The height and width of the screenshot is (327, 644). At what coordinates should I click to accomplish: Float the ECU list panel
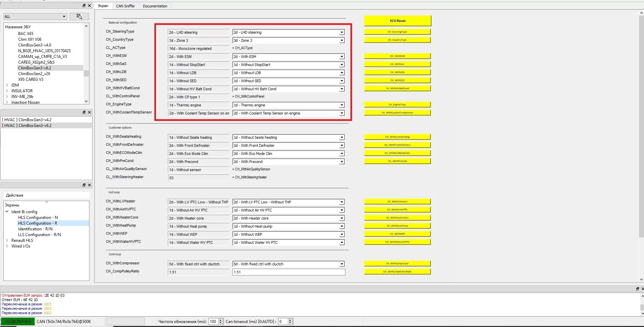coord(84,6)
